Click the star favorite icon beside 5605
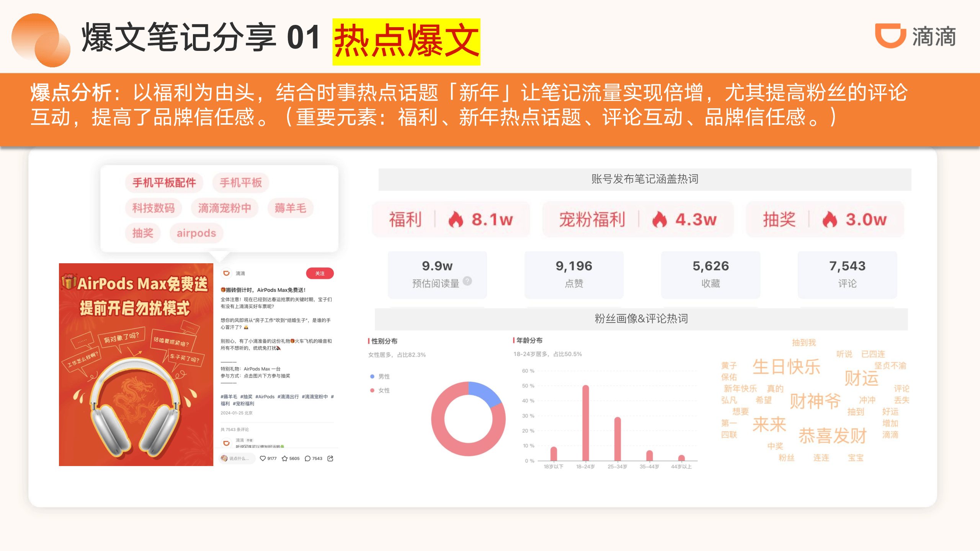The height and width of the screenshot is (551, 980). pyautogui.click(x=284, y=458)
